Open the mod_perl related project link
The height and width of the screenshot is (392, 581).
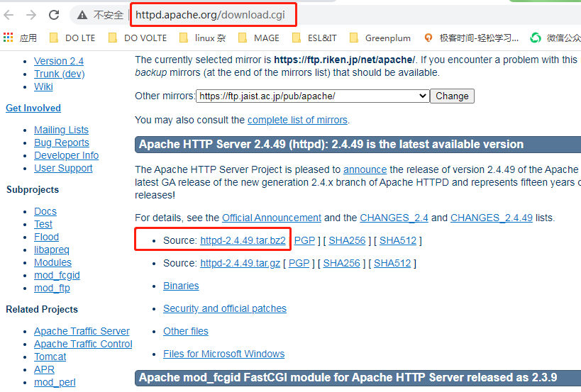click(55, 382)
